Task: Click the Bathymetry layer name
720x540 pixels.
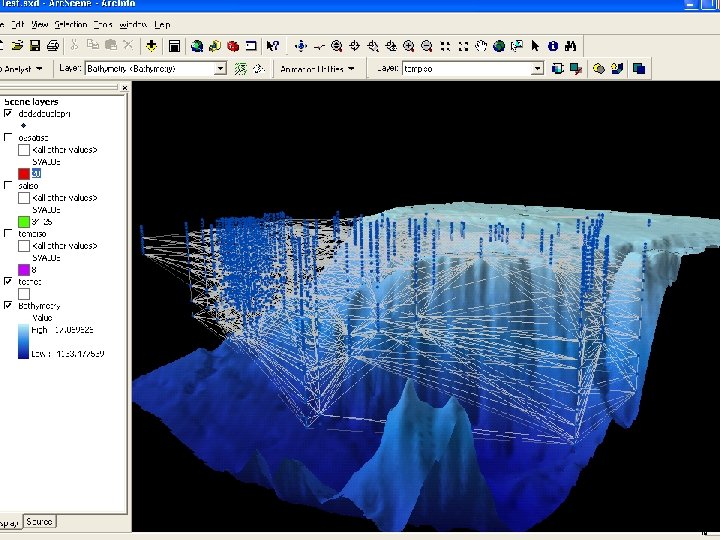Action: 39,306
